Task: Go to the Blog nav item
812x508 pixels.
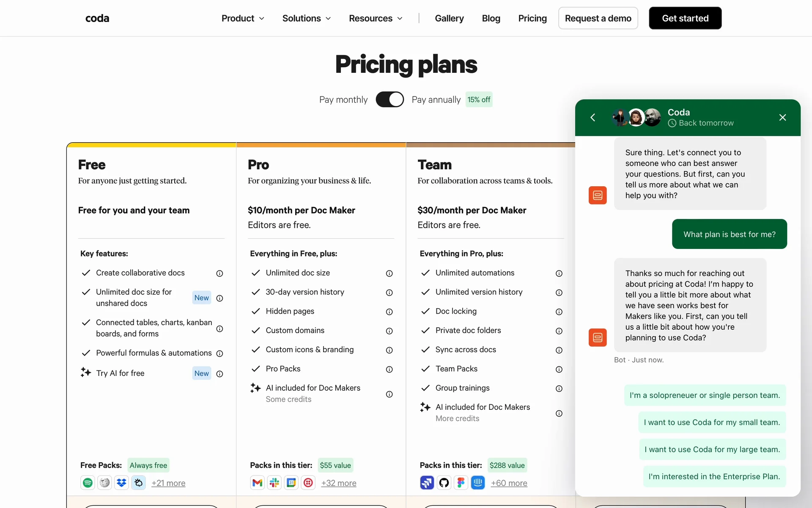Action: pyautogui.click(x=491, y=18)
